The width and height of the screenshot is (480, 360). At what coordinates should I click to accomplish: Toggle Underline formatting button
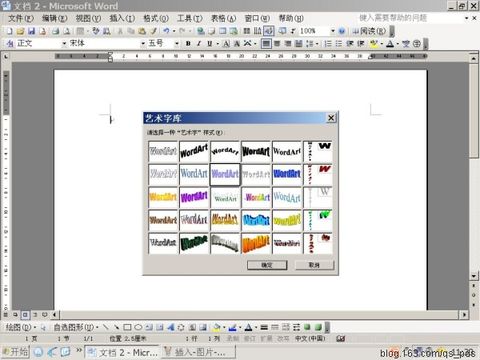point(210,44)
